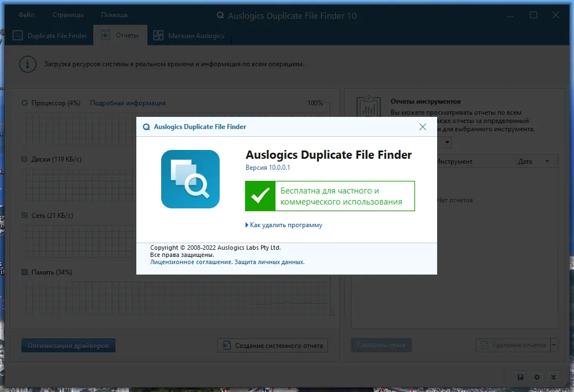Open the Файл menu
574x392 pixels.
pos(26,15)
